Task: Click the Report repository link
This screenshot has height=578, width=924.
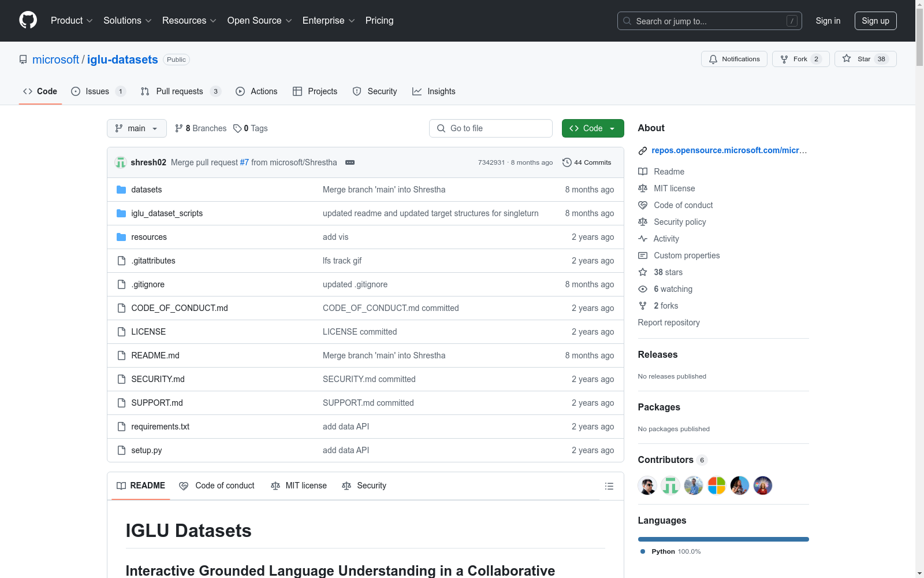Action: click(x=669, y=323)
